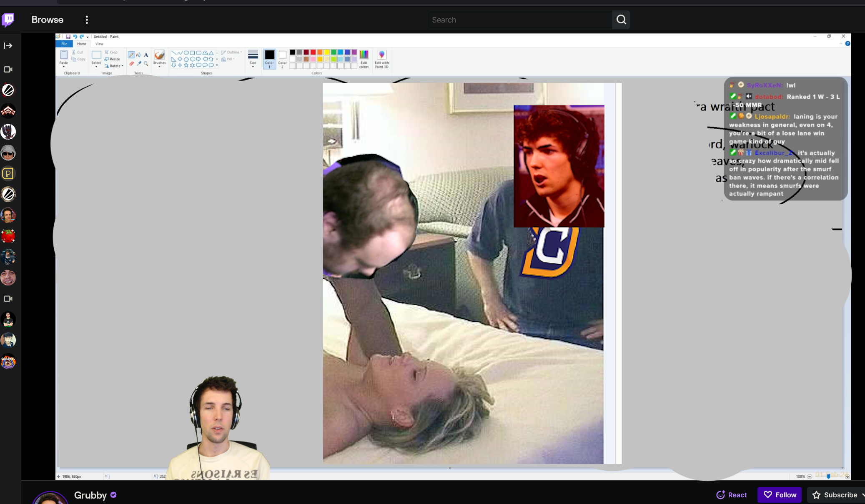Viewport: 865px width, 504px height.
Task: Click the Browse link
Action: pyautogui.click(x=47, y=20)
